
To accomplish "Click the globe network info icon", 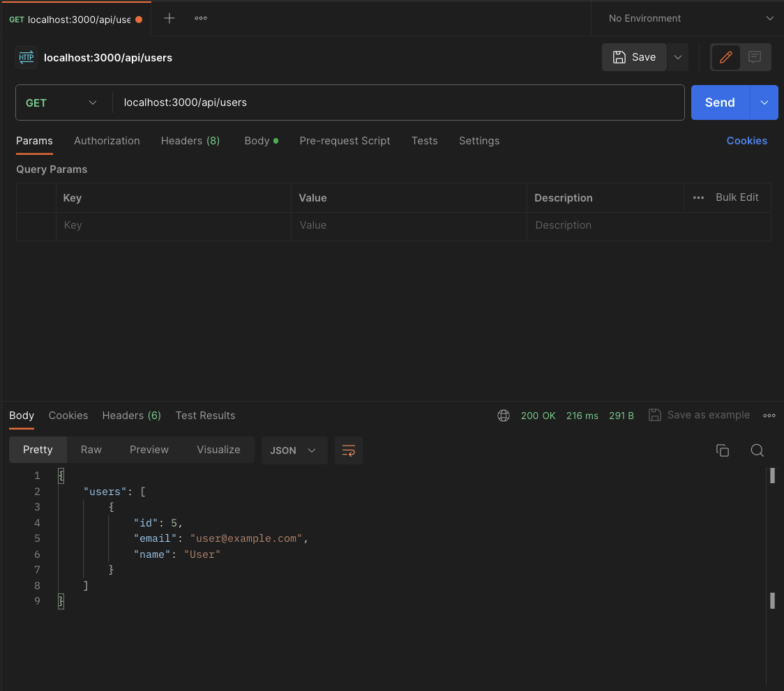I will point(504,416).
